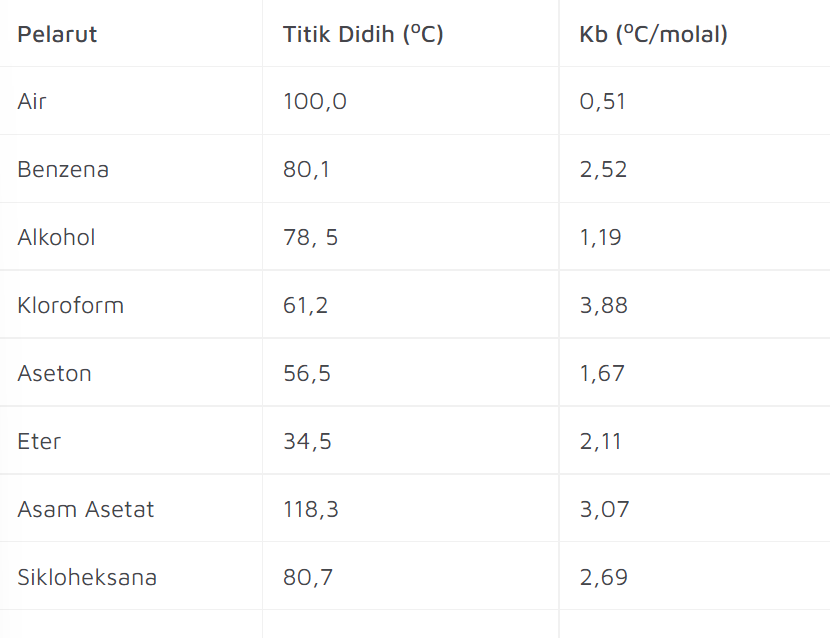Viewport: 830px width, 638px height.
Task: Select the Sikloheksana row name
Action: pos(87,577)
